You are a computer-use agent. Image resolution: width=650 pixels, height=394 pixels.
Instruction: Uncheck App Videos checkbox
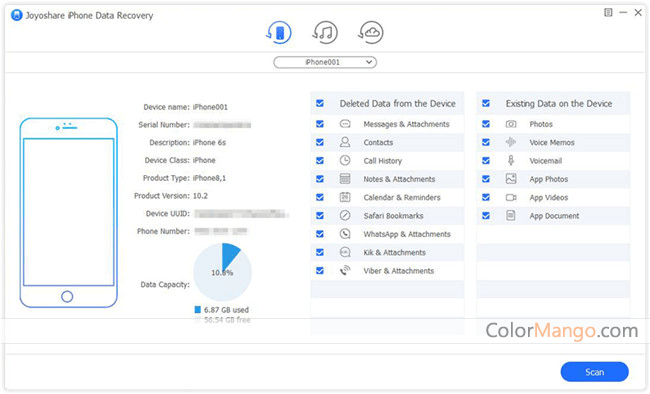click(x=486, y=197)
